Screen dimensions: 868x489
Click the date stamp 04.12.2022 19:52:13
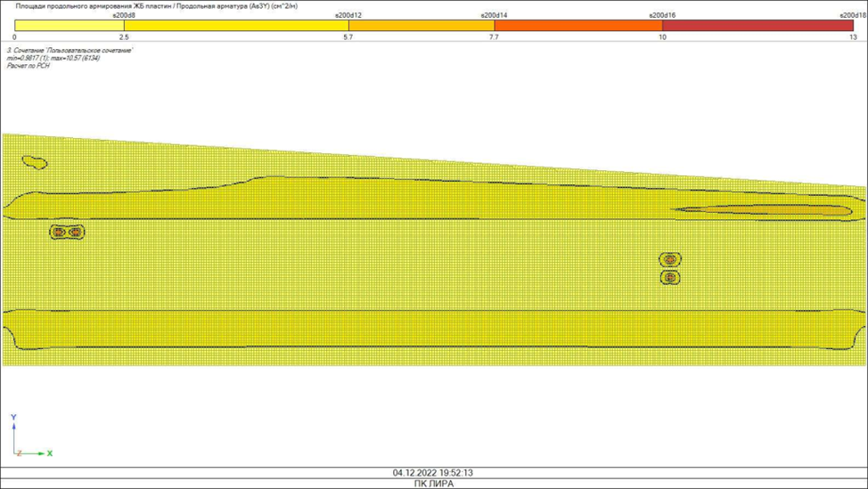(x=433, y=473)
